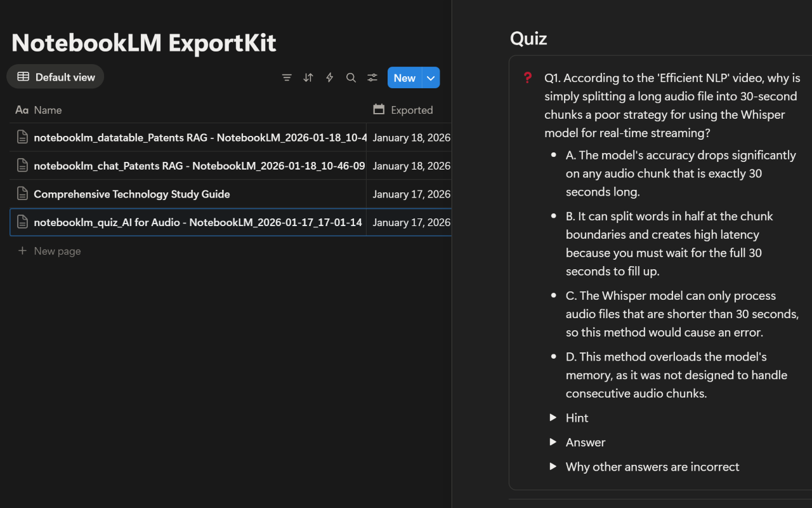Expand the Answer section
This screenshot has width=812, height=508.
click(x=553, y=442)
